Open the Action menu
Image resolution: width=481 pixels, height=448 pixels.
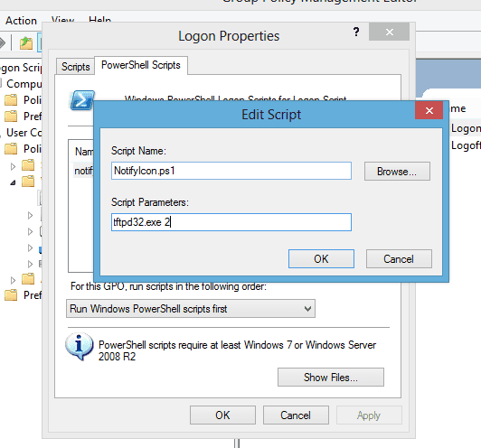point(21,21)
